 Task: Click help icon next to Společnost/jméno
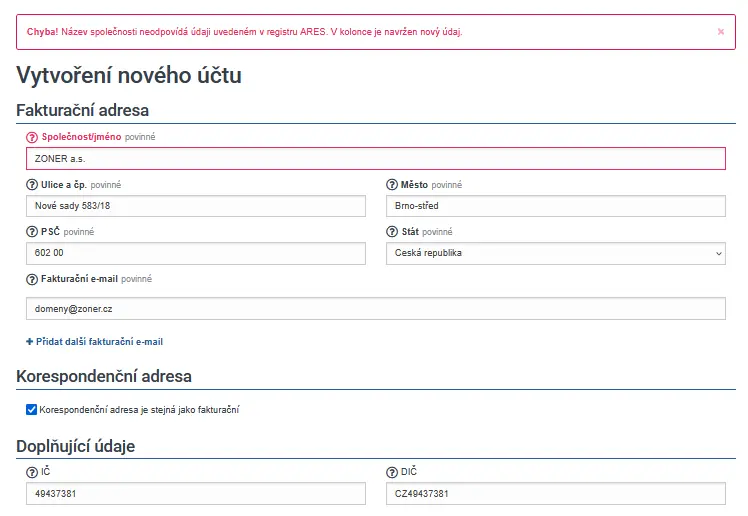(x=32, y=137)
